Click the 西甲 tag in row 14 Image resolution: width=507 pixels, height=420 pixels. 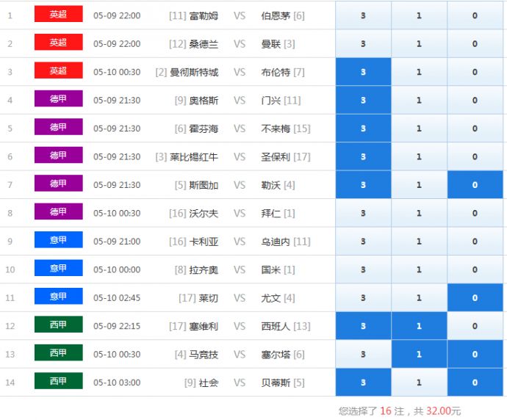click(59, 380)
